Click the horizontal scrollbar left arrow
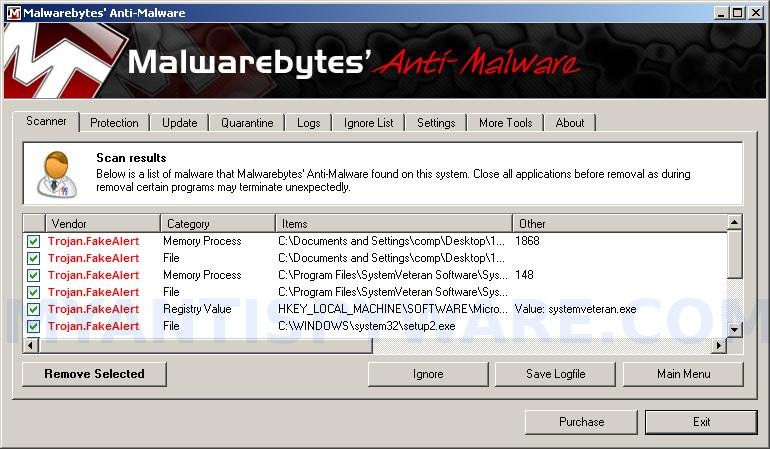The image size is (770, 449). [x=30, y=345]
